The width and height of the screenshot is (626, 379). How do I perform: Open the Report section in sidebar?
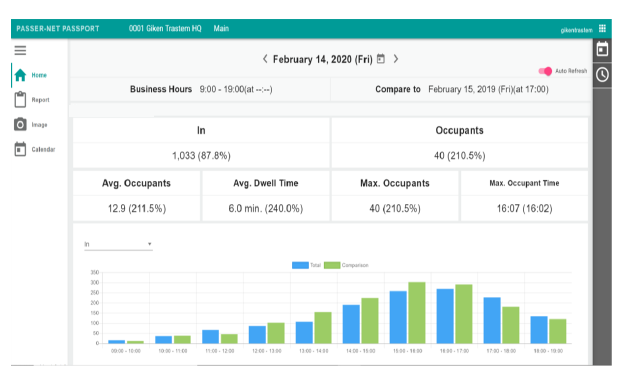(32, 100)
